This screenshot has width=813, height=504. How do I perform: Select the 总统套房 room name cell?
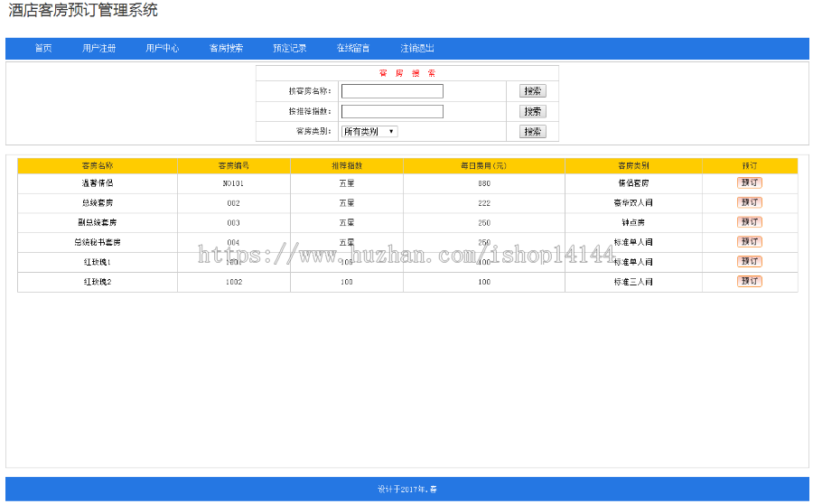pos(98,202)
